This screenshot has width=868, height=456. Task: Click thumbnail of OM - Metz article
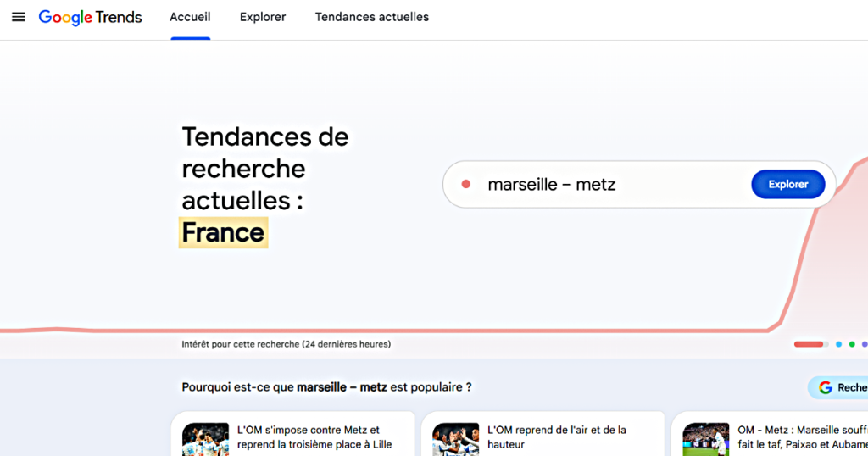tap(706, 439)
